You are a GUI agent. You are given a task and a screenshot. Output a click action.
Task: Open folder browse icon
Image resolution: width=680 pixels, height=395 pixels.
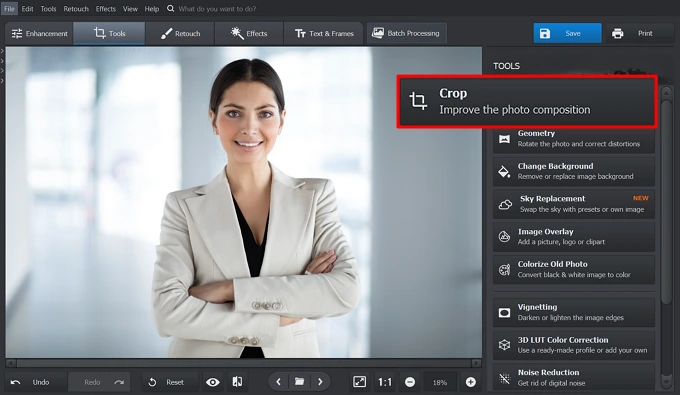point(299,382)
